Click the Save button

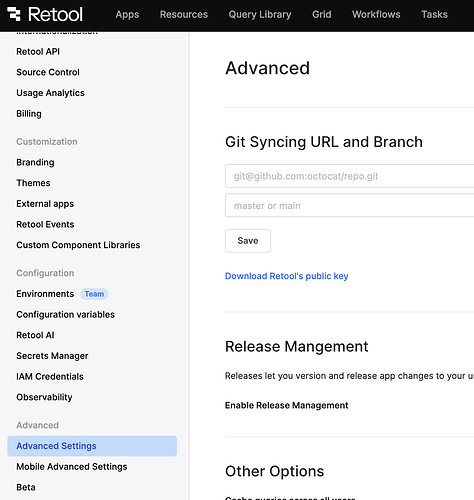(x=248, y=241)
